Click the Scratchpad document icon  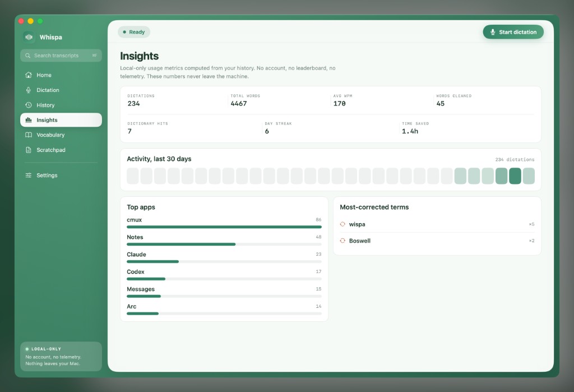[29, 150]
